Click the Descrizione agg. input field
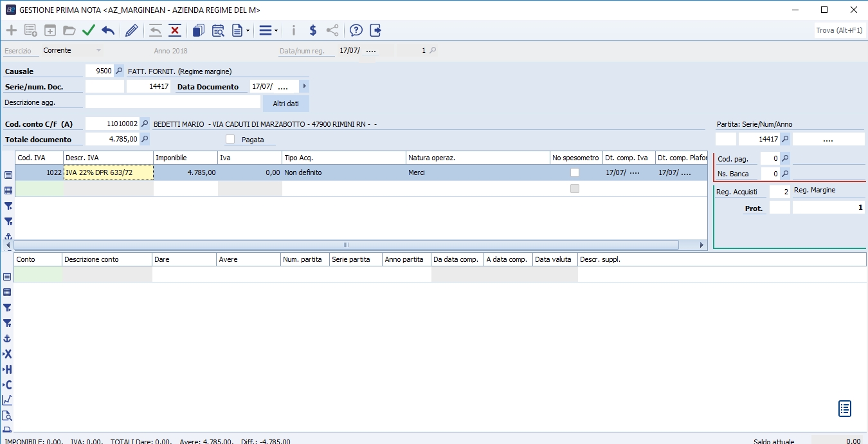This screenshot has width=868, height=444. click(172, 102)
